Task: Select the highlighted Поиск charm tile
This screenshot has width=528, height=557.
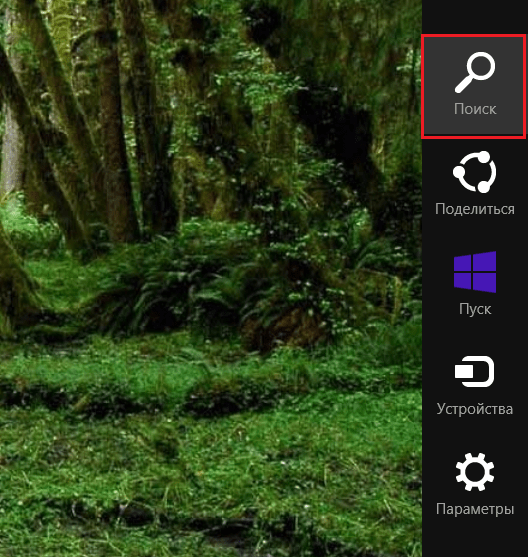Action: pyautogui.click(x=474, y=87)
